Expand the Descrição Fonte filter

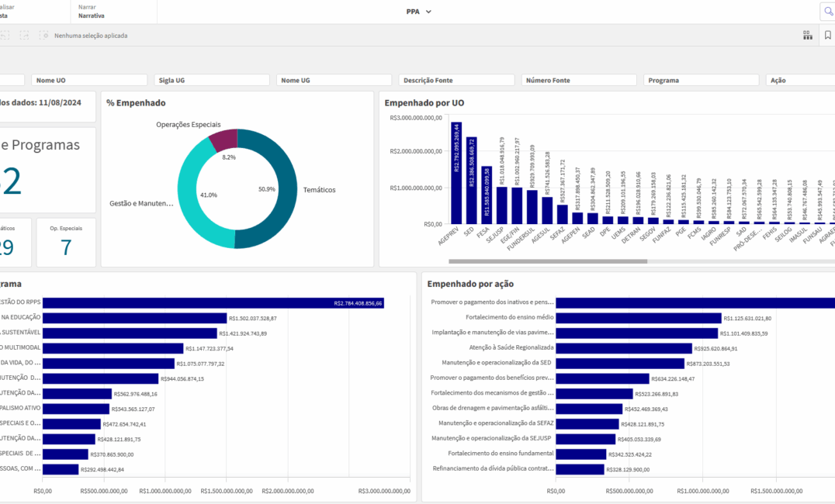456,80
